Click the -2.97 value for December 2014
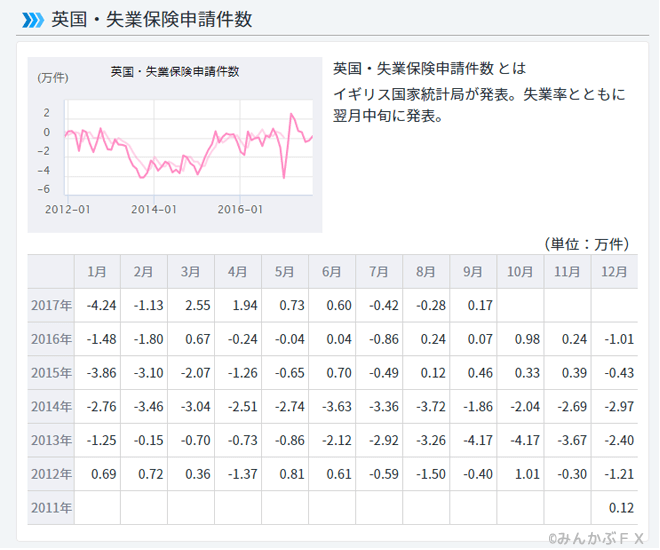This screenshot has height=550, width=660. (619, 407)
